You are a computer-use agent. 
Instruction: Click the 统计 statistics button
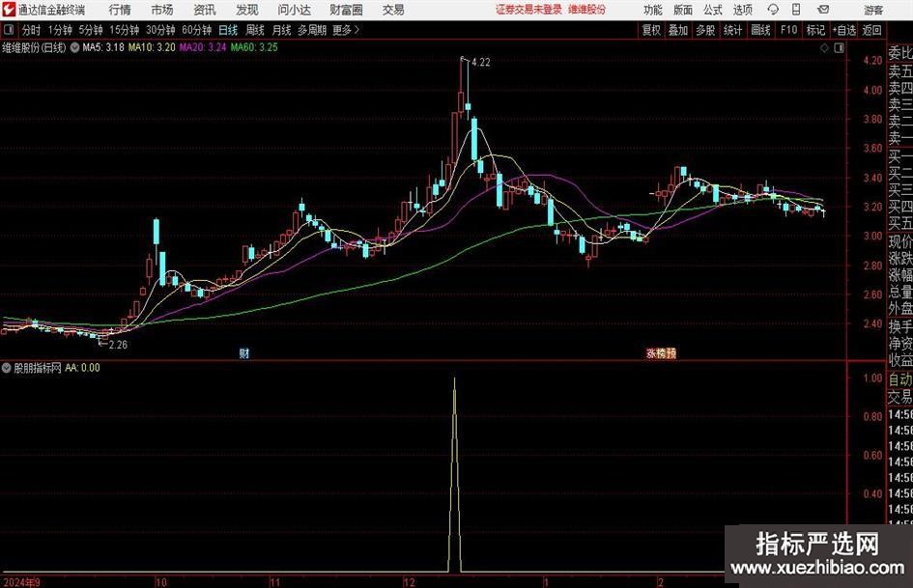pos(732,30)
